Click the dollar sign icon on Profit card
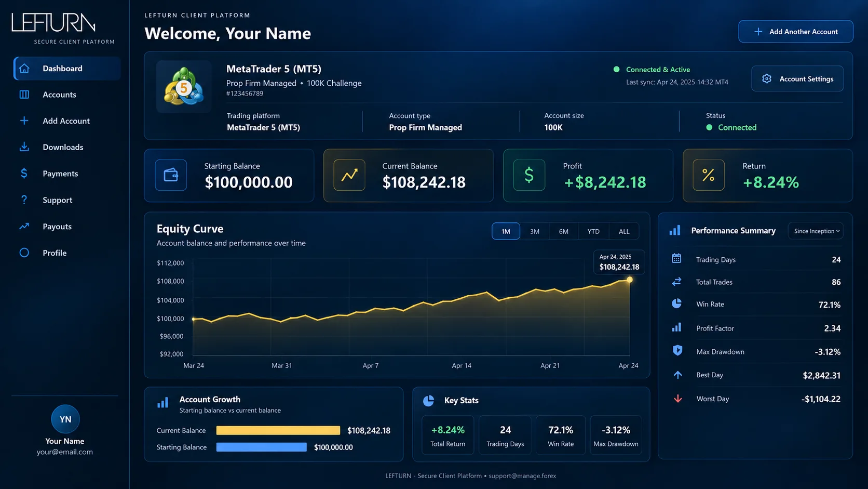 click(529, 175)
